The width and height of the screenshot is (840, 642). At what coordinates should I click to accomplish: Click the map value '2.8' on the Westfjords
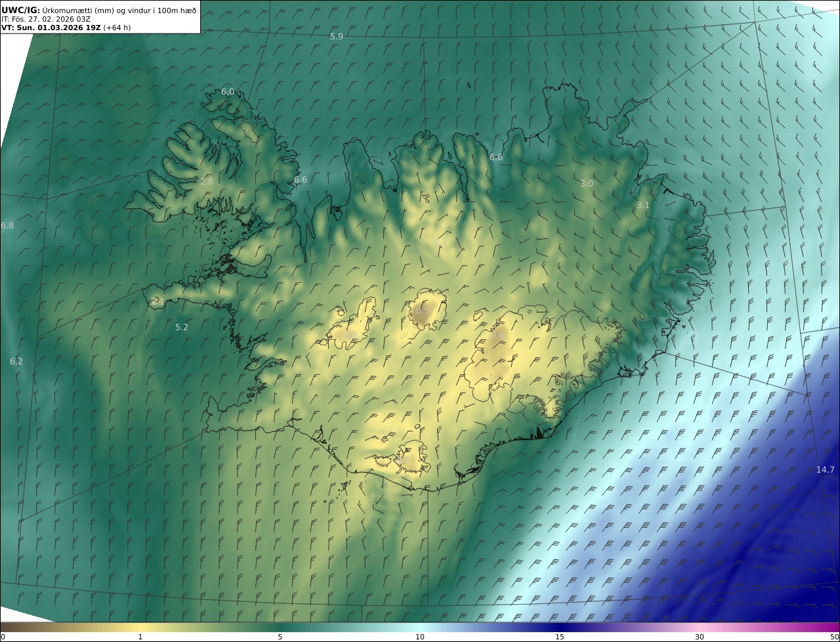coord(207,181)
